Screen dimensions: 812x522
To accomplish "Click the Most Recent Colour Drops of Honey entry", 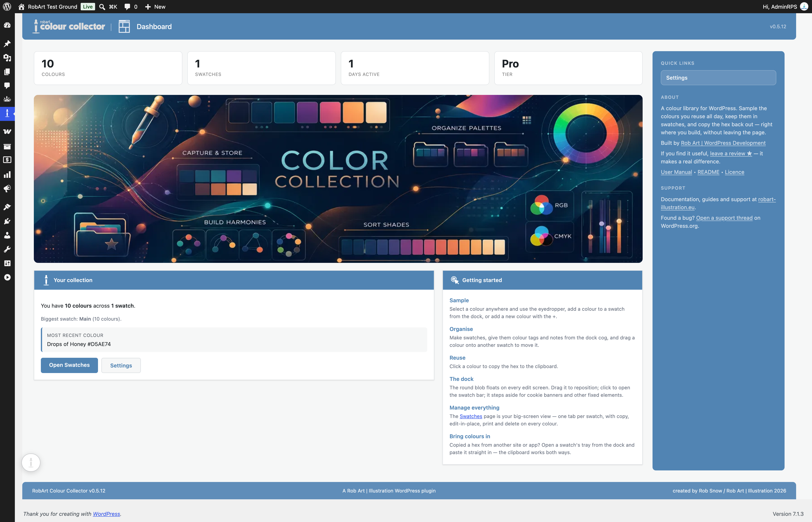I will click(234, 340).
